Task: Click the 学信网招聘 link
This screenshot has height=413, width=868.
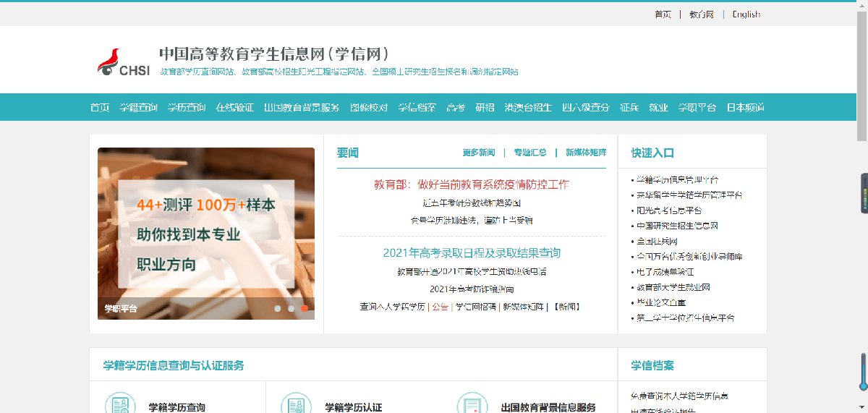Action: tap(476, 307)
